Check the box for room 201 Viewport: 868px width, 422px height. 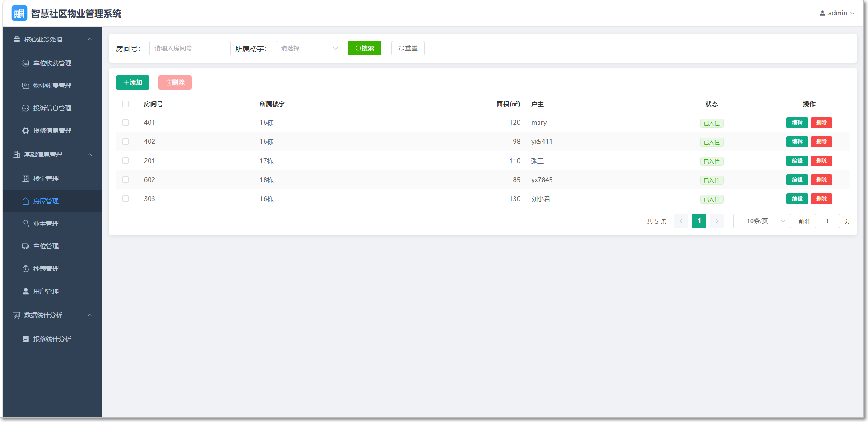click(x=125, y=161)
